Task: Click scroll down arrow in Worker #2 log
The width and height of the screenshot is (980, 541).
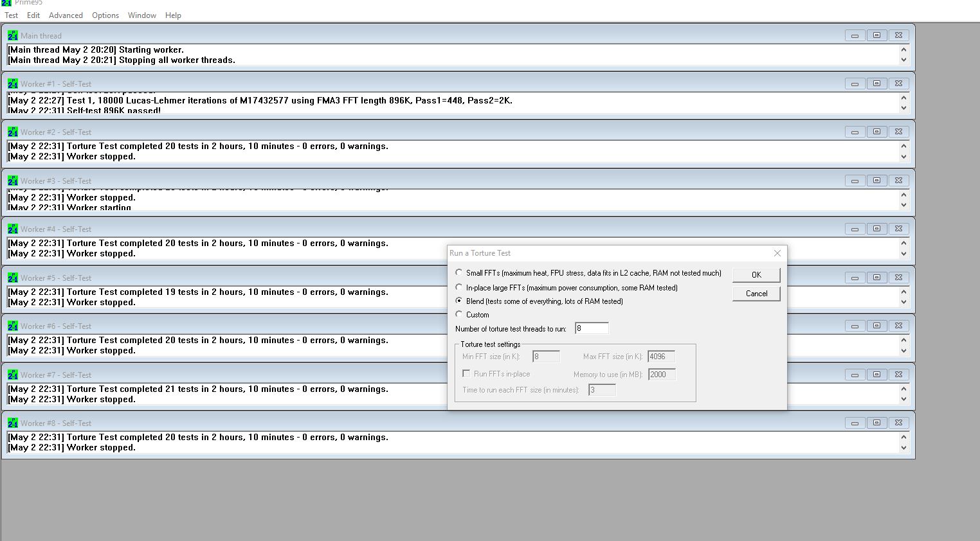Action: tap(903, 157)
